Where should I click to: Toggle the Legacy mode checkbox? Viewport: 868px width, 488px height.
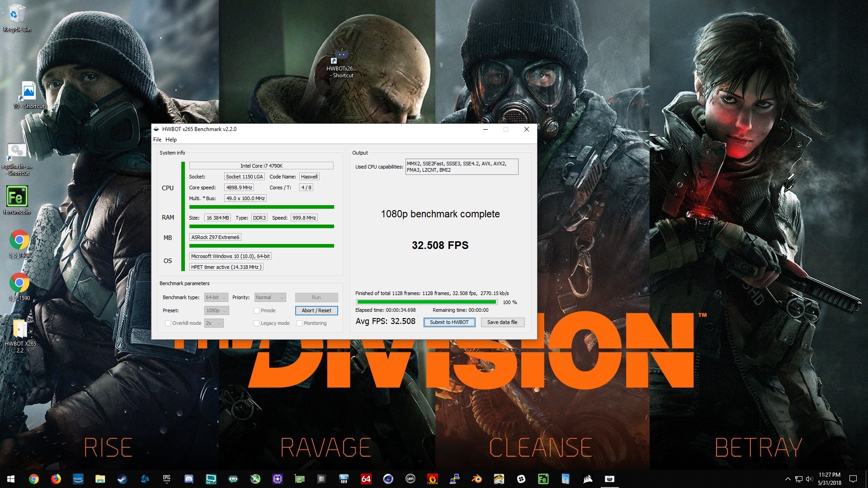coord(257,323)
